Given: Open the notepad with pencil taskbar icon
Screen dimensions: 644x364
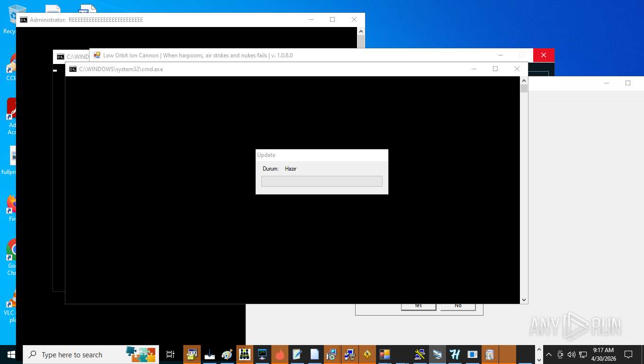Looking at the screenshot, I should [297, 355].
